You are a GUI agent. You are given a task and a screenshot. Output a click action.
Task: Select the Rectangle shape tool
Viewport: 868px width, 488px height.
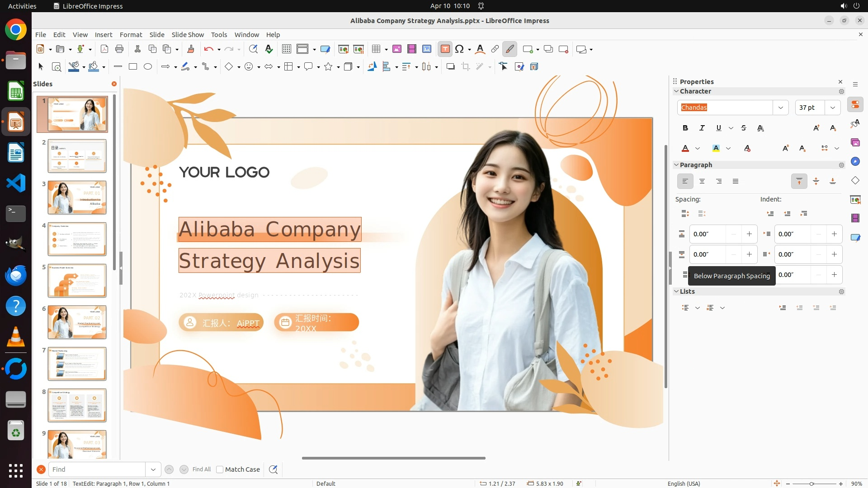pyautogui.click(x=133, y=67)
